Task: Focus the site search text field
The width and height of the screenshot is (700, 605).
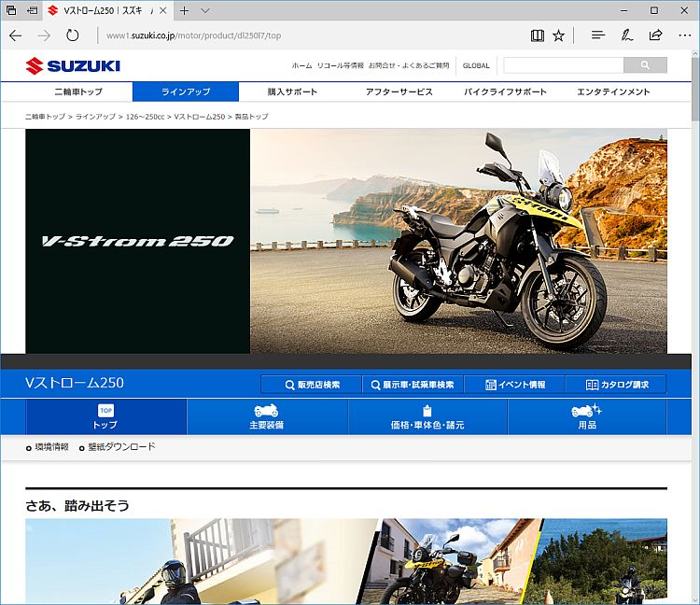Action: (x=564, y=65)
